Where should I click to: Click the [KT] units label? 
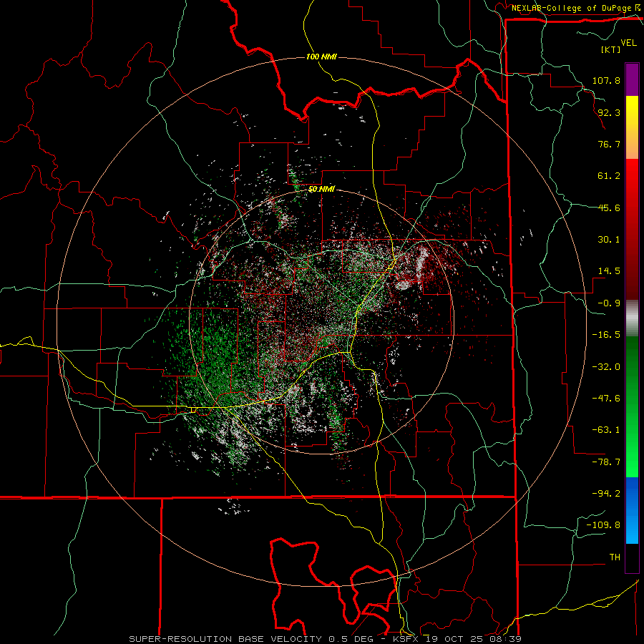tap(610, 49)
